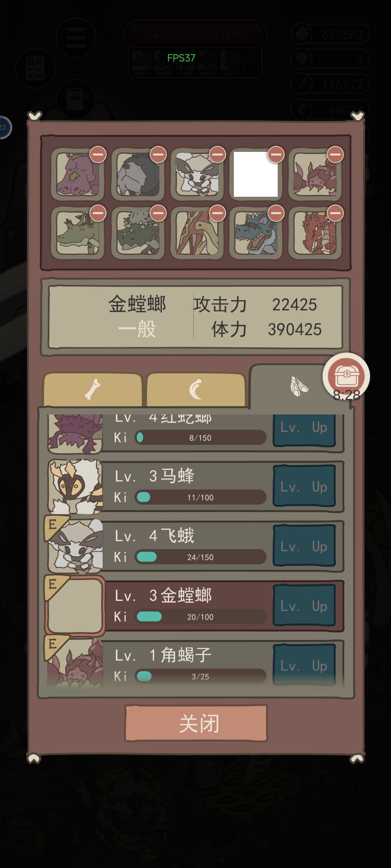Remove the grey wolf team member
Screen dimensions: 391x868
pos(158,155)
